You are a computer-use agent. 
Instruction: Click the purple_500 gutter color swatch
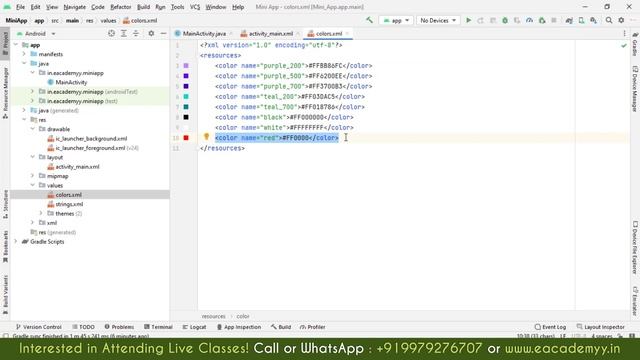pos(186,76)
